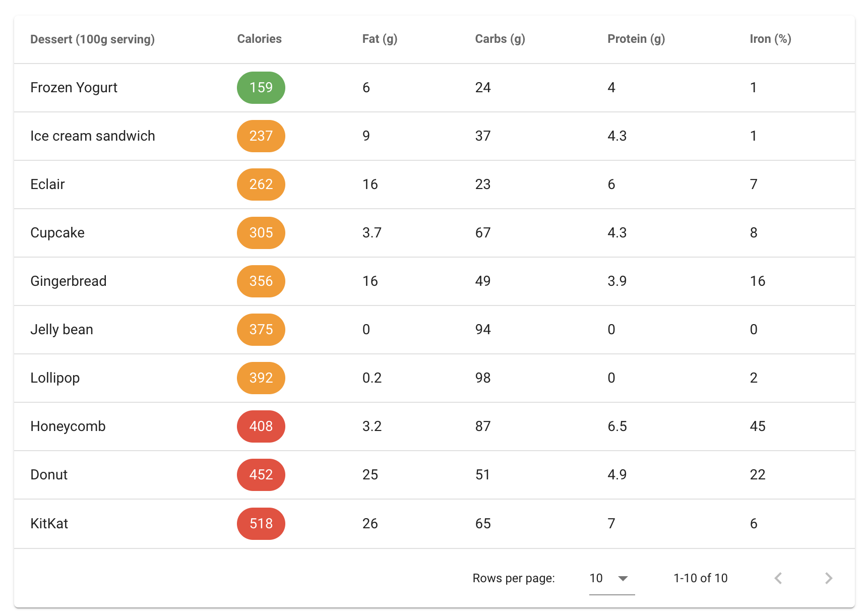This screenshot has height=616, width=867.
Task: Select the Gingerbread row name
Action: 69,281
